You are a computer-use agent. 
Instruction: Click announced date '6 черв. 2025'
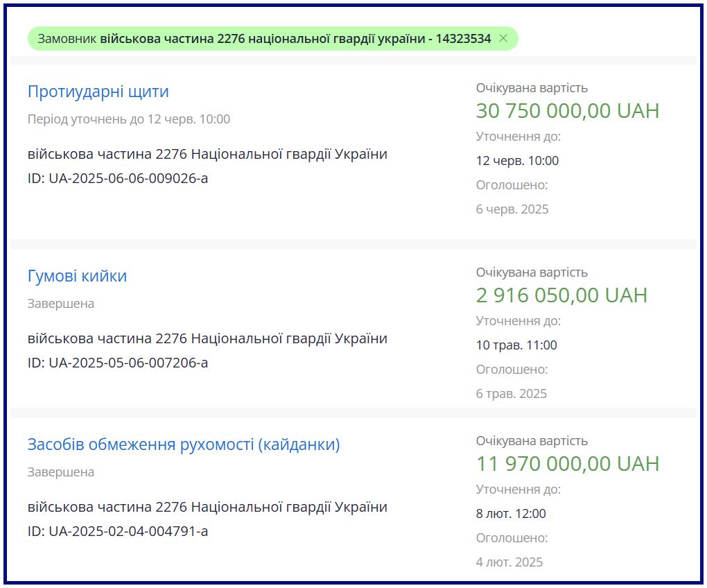pyautogui.click(x=512, y=209)
